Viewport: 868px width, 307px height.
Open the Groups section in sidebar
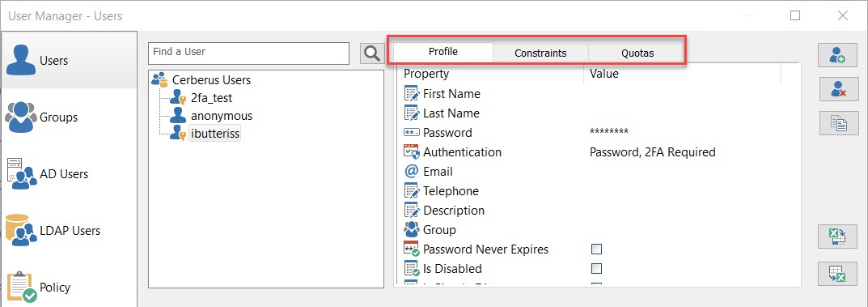[x=69, y=117]
